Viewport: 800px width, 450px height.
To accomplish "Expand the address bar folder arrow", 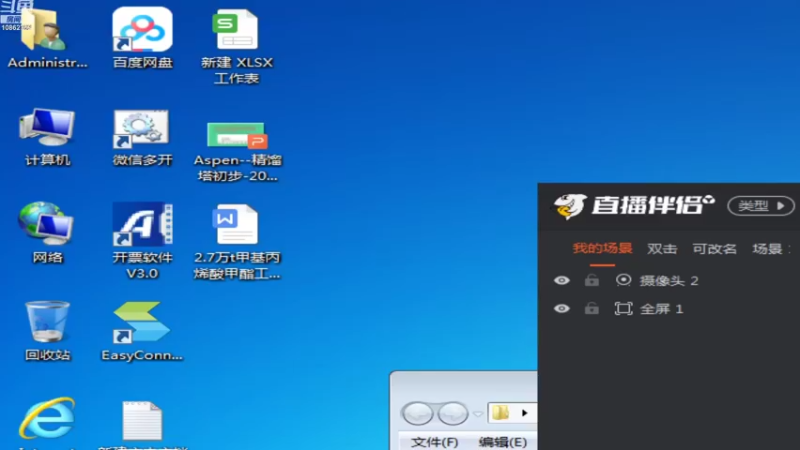I will click(x=524, y=413).
